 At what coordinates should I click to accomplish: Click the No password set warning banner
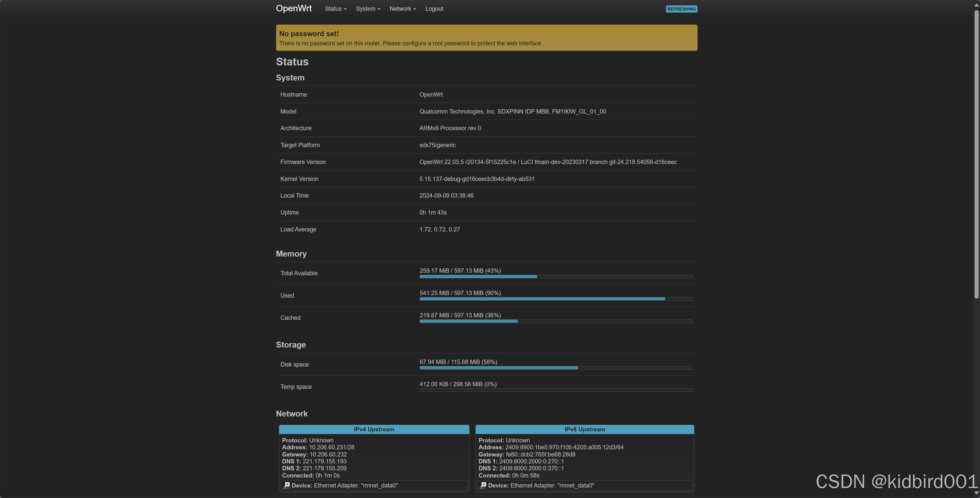point(486,38)
